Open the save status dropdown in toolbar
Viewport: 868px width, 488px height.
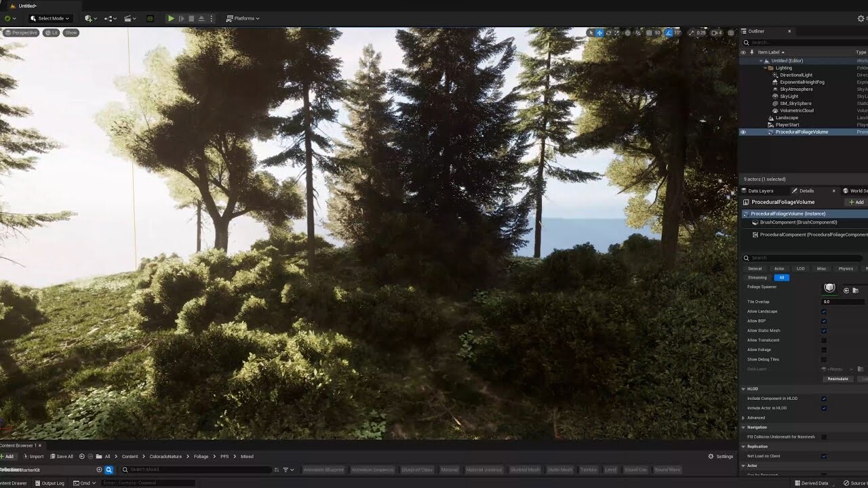point(9,18)
